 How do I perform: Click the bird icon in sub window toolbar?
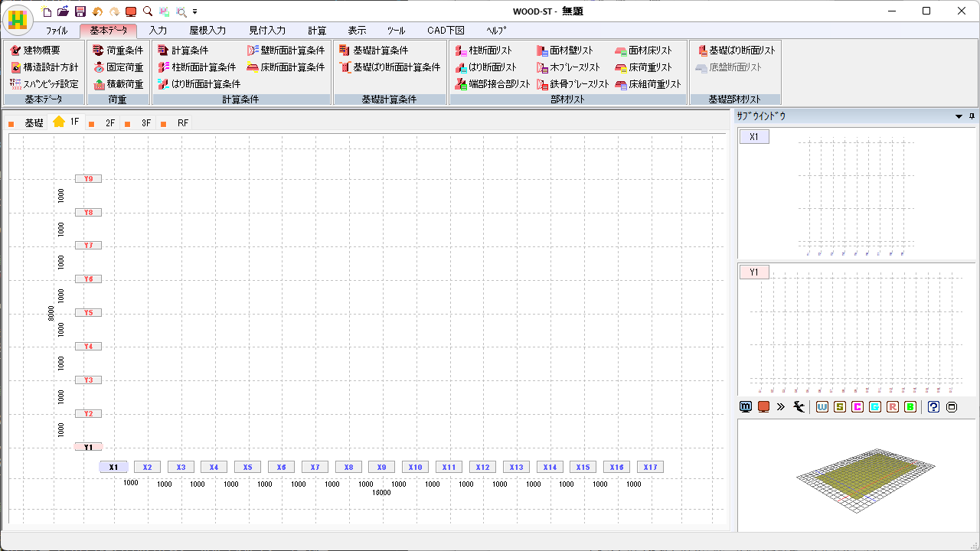click(799, 407)
